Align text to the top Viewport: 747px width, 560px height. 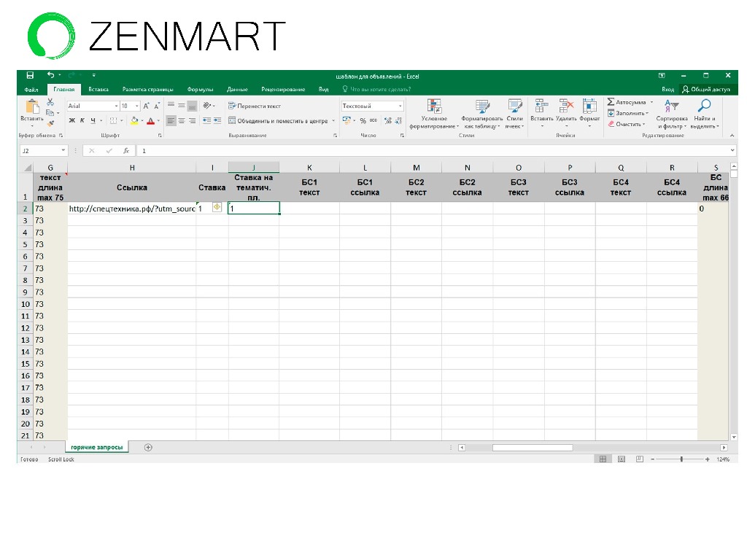click(171, 106)
